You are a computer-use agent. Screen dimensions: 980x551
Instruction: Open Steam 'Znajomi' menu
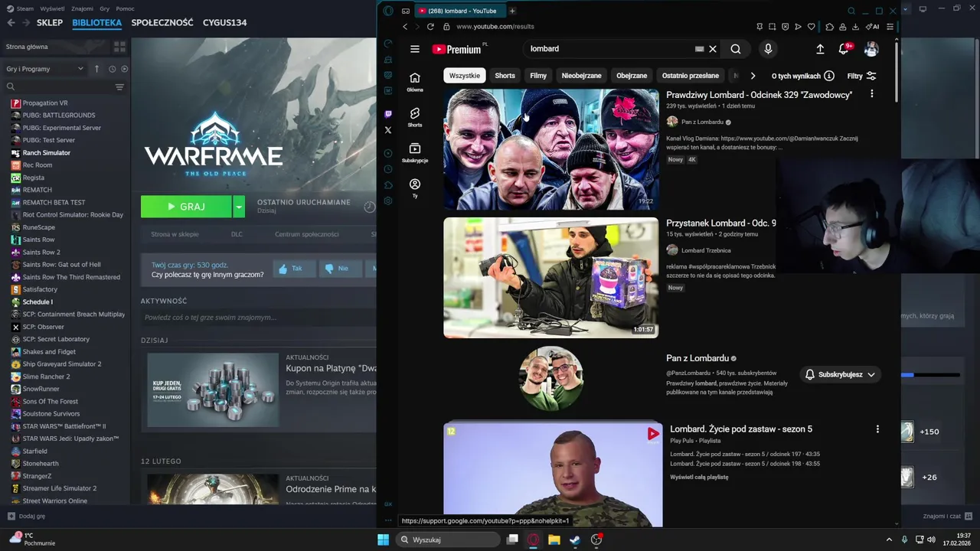(x=82, y=8)
